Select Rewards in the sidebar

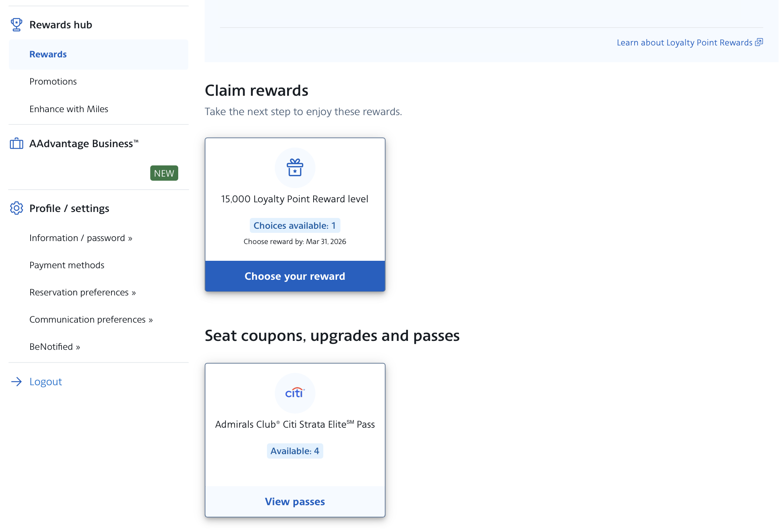(98, 54)
